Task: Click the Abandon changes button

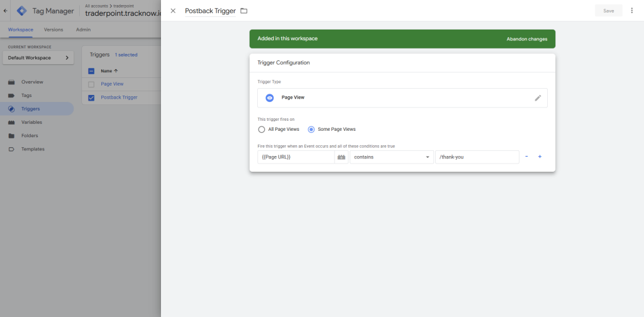Action: pyautogui.click(x=526, y=39)
